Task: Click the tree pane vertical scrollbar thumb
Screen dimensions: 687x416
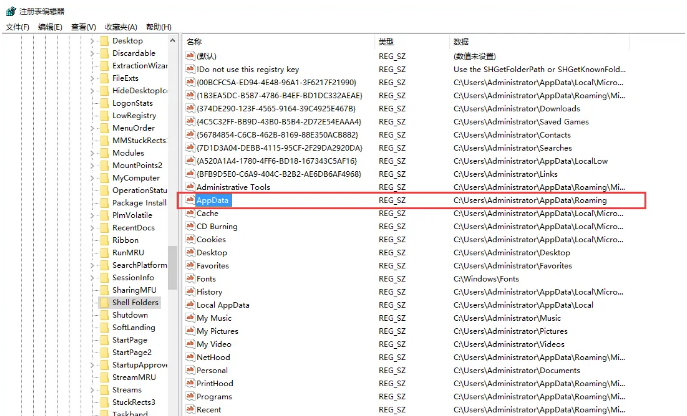Action: tap(172, 265)
